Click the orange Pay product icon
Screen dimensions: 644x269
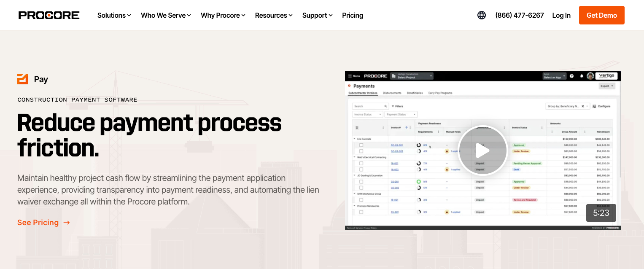[22, 79]
